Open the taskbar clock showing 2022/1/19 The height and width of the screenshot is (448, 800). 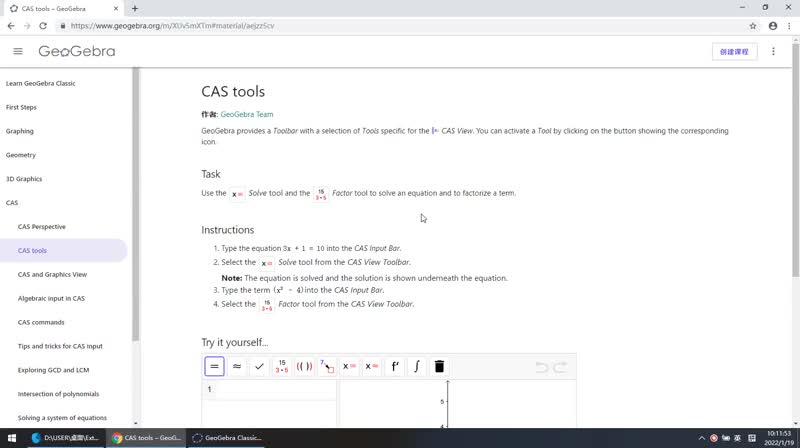779,438
